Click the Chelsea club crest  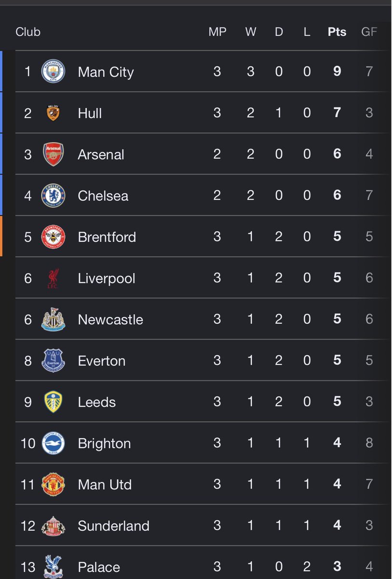[x=53, y=195]
